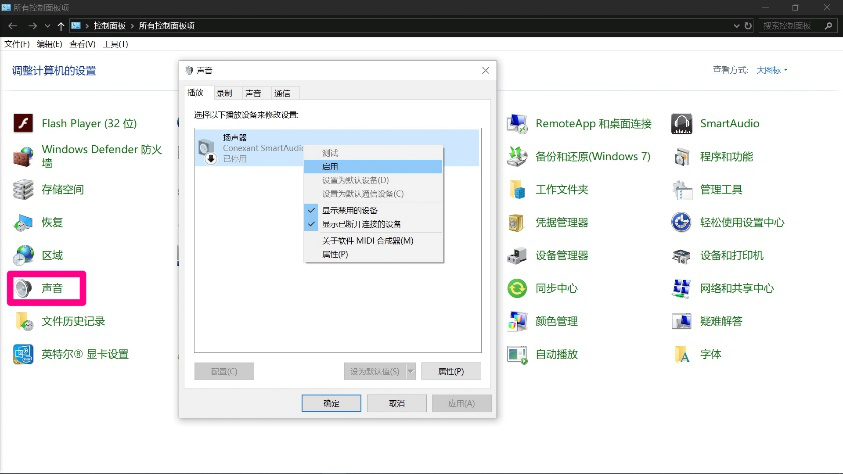The width and height of the screenshot is (843, 474).
Task: Switch to the 录制 tab
Action: click(x=224, y=93)
